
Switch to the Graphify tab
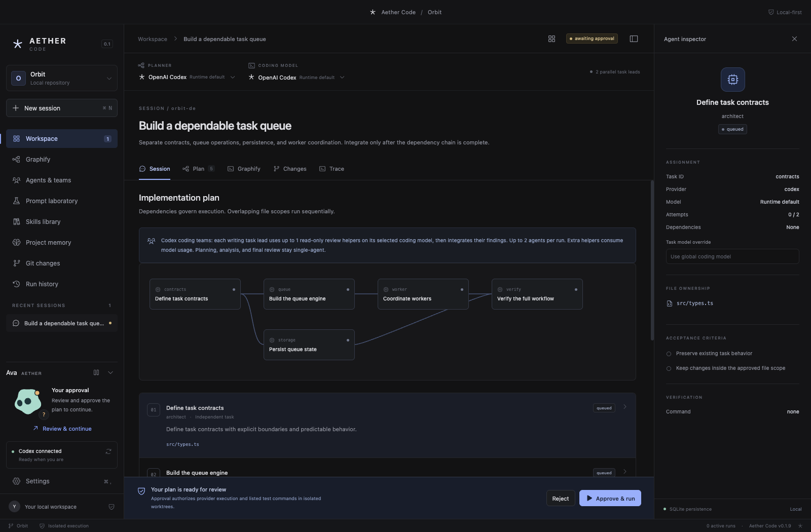[244, 169]
